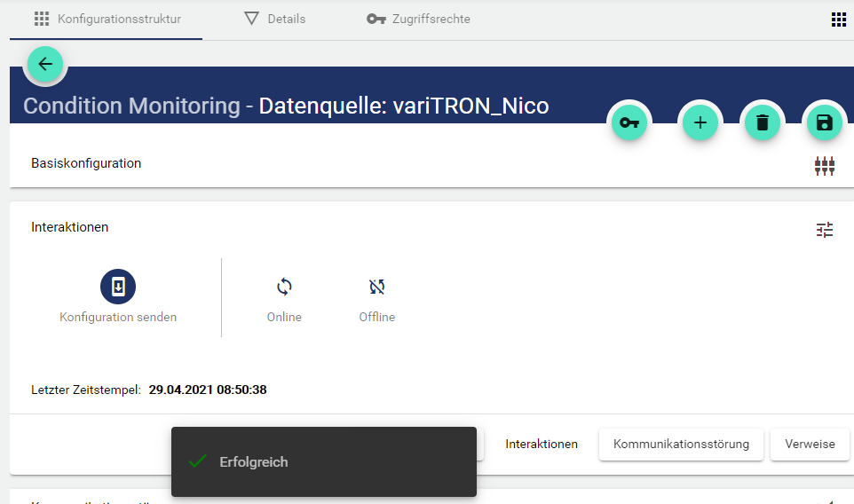Open the apps grid menu top right

click(838, 20)
